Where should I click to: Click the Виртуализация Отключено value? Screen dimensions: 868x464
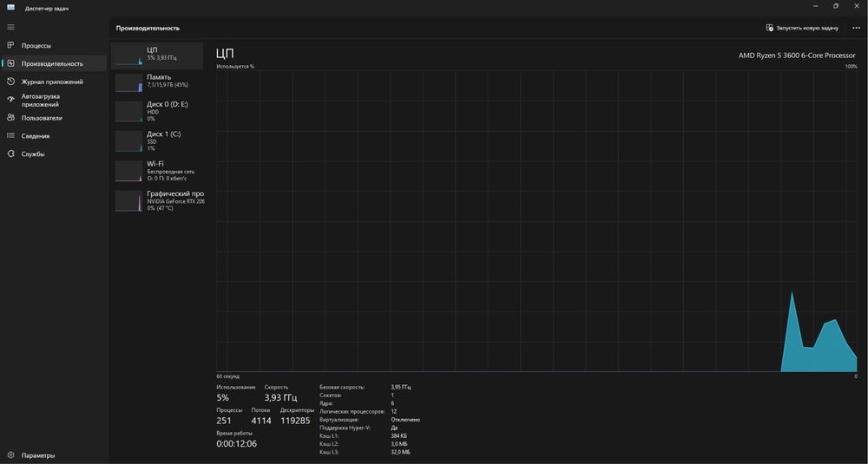(x=405, y=420)
